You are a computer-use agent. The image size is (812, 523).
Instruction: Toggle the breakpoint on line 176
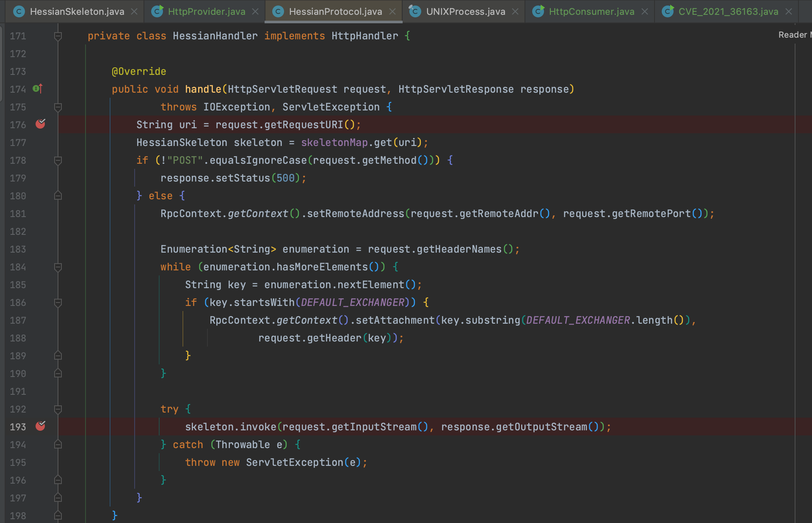click(41, 124)
